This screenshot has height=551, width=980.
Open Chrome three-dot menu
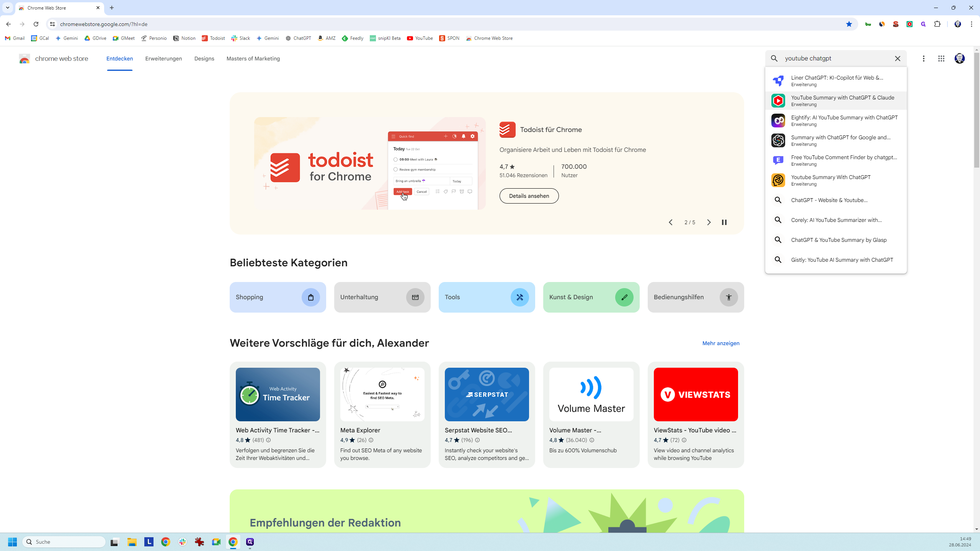tap(972, 24)
